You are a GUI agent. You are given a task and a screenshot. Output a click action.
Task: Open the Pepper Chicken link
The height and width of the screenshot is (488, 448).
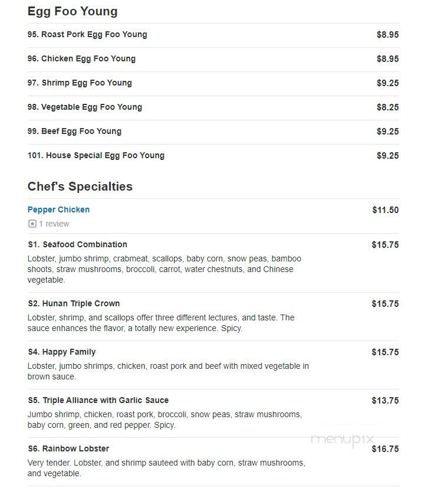click(x=58, y=209)
